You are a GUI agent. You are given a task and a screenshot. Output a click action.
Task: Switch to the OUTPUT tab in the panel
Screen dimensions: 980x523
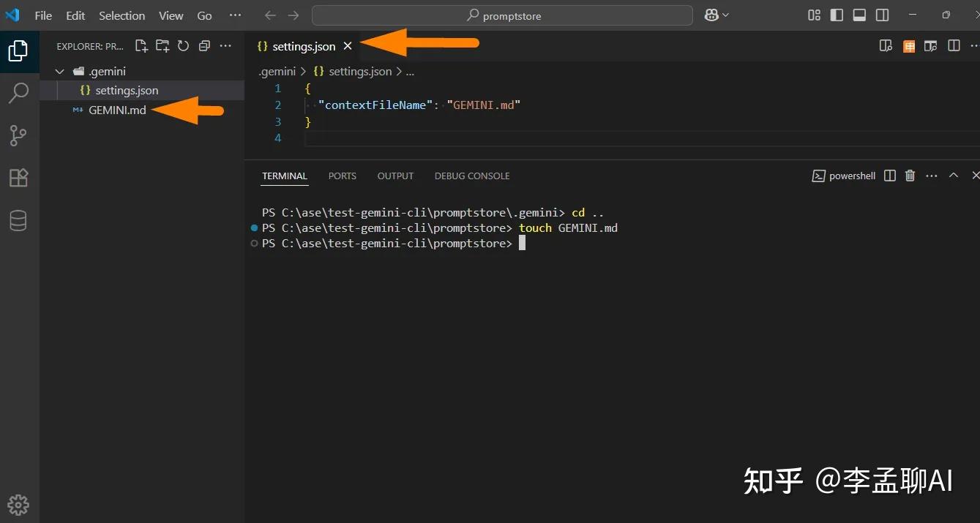(395, 176)
